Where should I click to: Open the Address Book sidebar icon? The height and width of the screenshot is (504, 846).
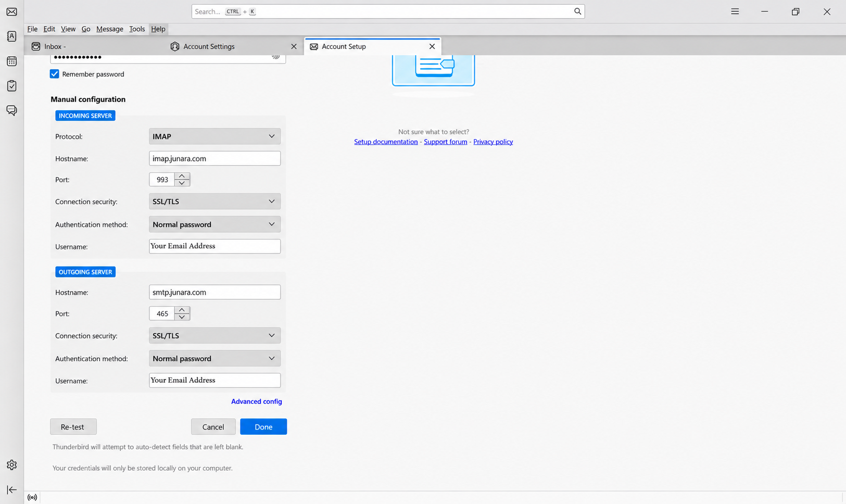[x=11, y=36]
